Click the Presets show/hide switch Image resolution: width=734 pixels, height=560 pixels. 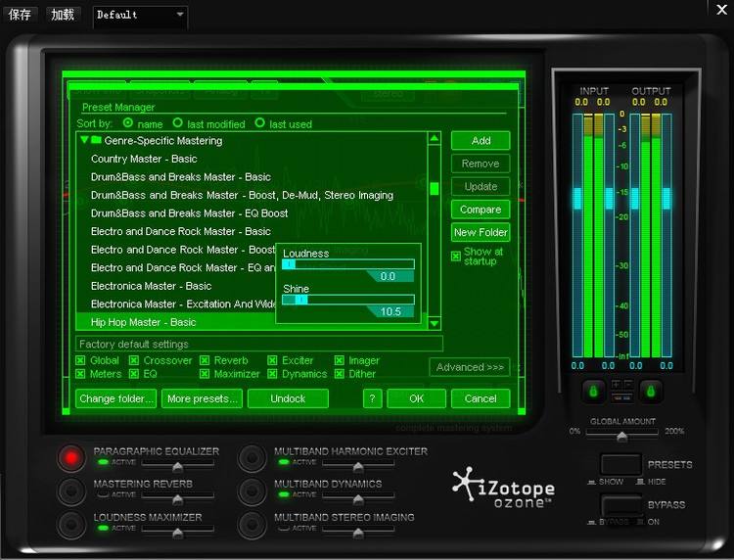click(x=620, y=465)
